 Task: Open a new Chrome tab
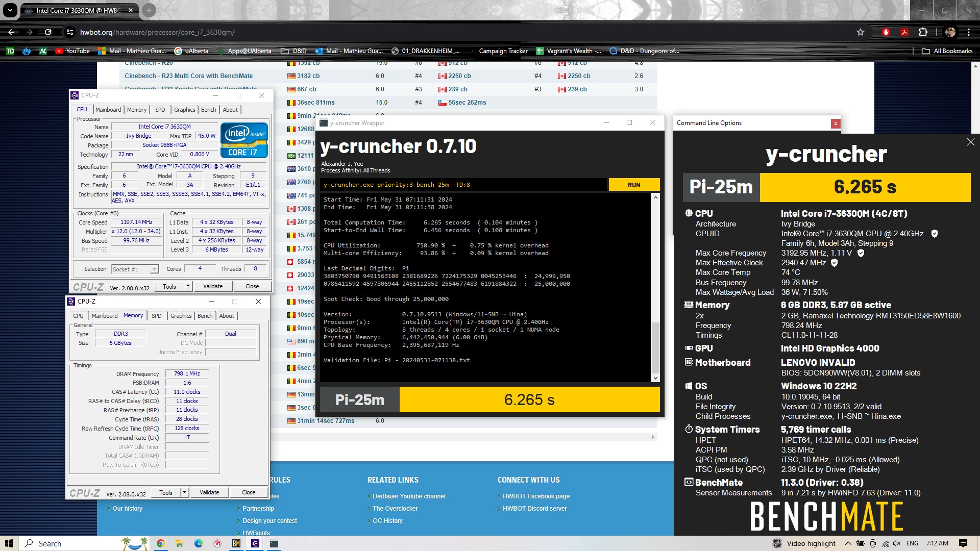pos(149,10)
